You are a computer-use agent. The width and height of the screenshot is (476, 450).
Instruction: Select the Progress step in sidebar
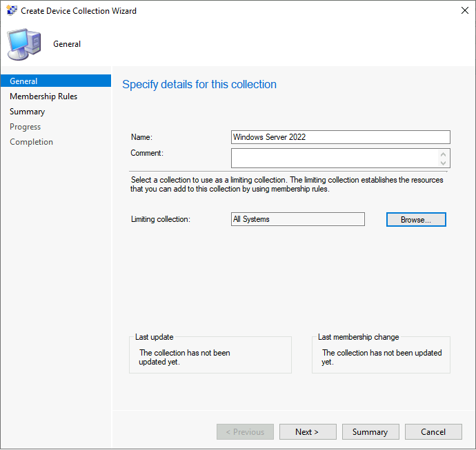(x=26, y=127)
